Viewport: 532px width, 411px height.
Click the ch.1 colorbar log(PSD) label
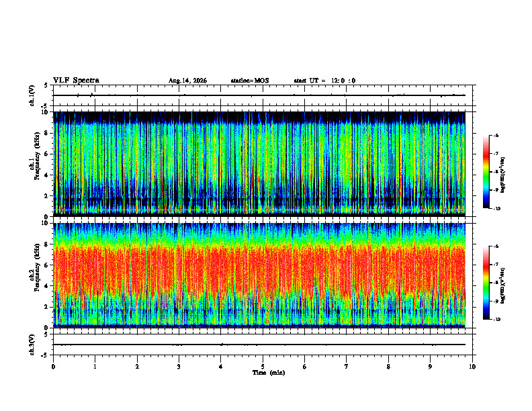[503, 175]
